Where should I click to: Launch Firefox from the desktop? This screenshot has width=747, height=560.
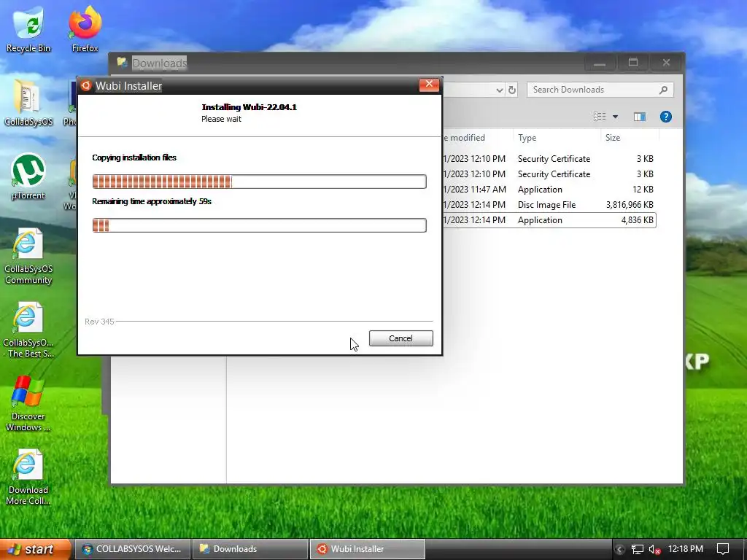coord(85,29)
